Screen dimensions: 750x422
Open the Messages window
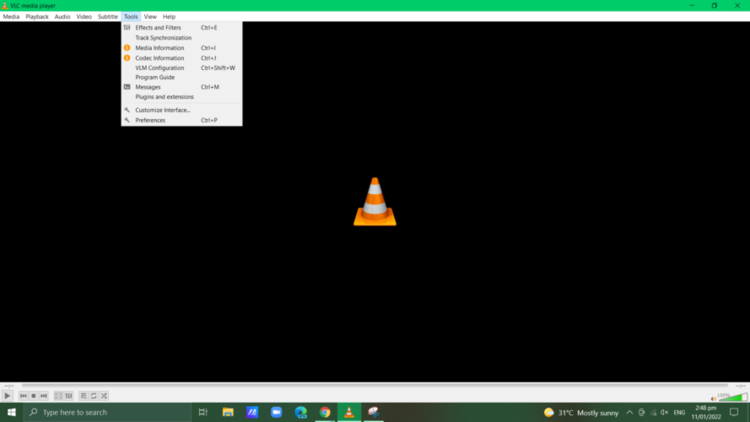pos(182,87)
